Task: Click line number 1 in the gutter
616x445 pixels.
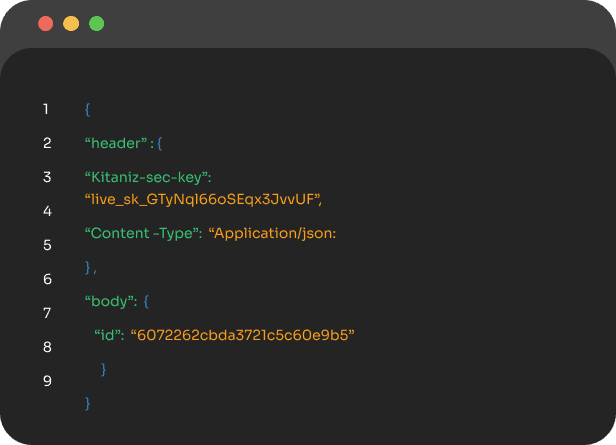Action: pos(46,109)
